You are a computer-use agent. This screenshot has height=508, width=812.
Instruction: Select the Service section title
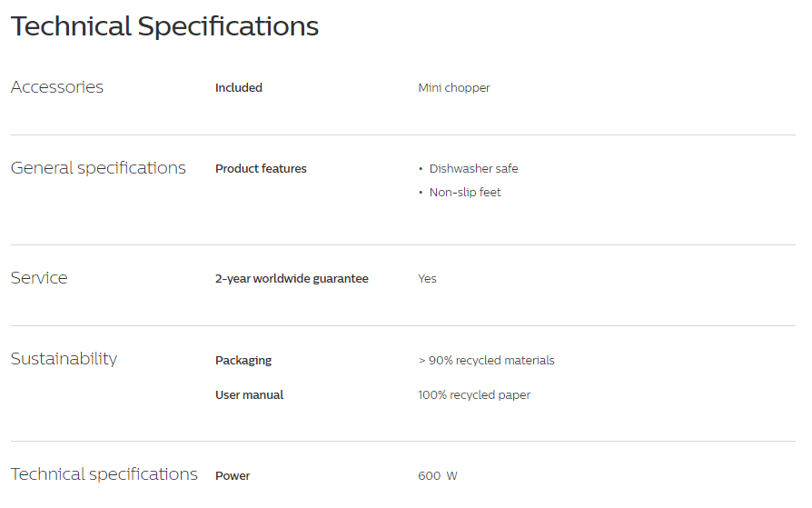(x=39, y=278)
